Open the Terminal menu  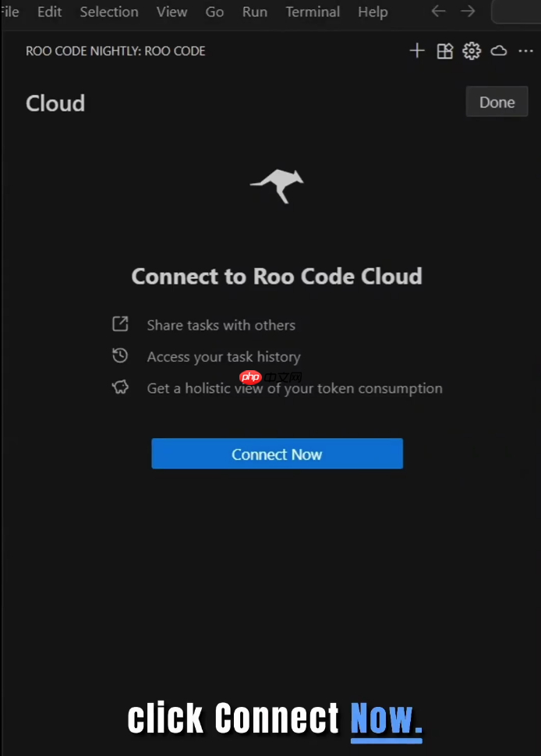point(312,12)
